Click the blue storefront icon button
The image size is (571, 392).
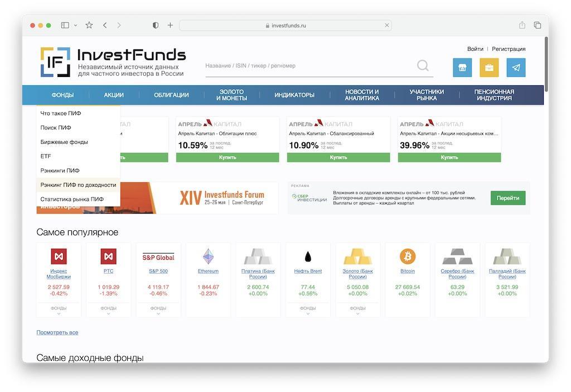pyautogui.click(x=462, y=67)
